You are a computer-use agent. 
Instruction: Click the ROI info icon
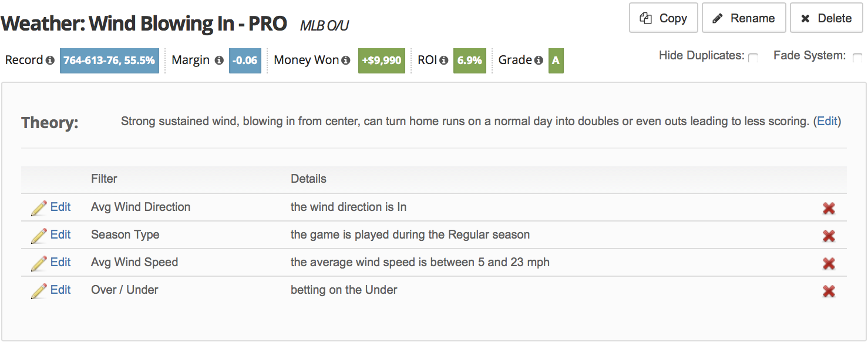(x=443, y=61)
